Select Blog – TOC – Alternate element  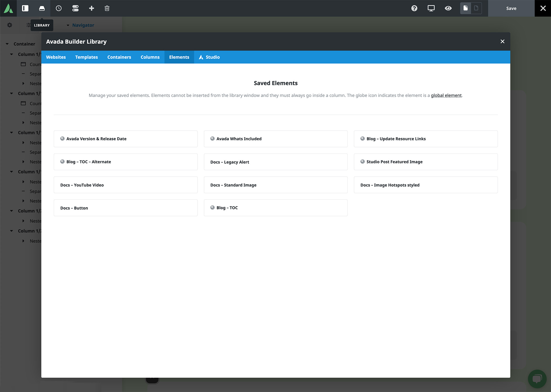coord(126,162)
